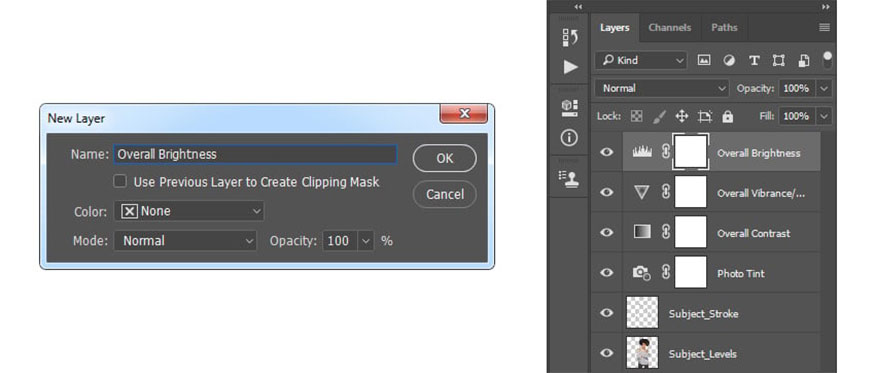875x373 pixels.
Task: Hide the Overall Contrast layer
Action: tap(607, 232)
